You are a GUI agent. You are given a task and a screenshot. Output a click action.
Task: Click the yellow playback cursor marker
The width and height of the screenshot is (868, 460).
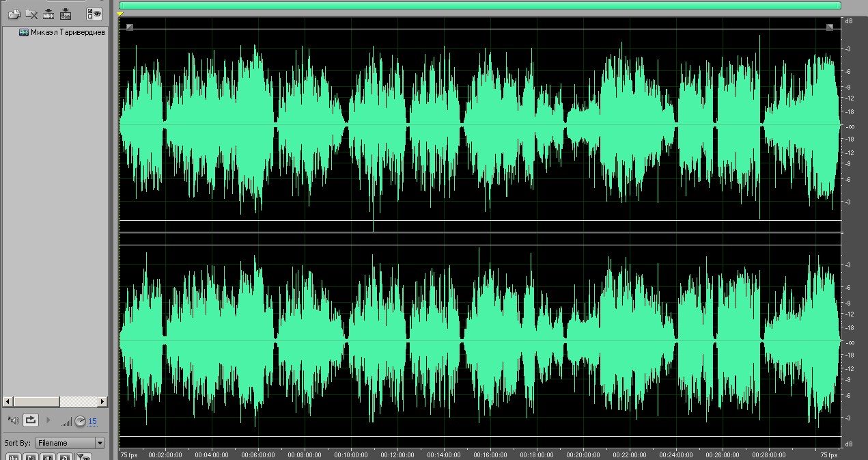pyautogui.click(x=120, y=14)
